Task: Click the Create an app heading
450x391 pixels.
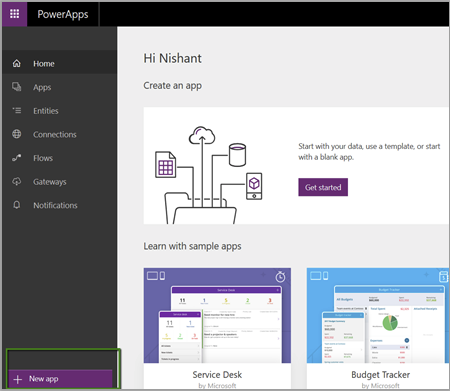Action: tap(172, 86)
